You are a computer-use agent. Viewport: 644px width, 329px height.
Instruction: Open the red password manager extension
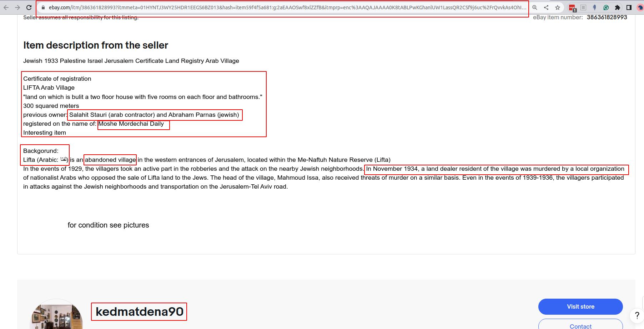pos(572,8)
